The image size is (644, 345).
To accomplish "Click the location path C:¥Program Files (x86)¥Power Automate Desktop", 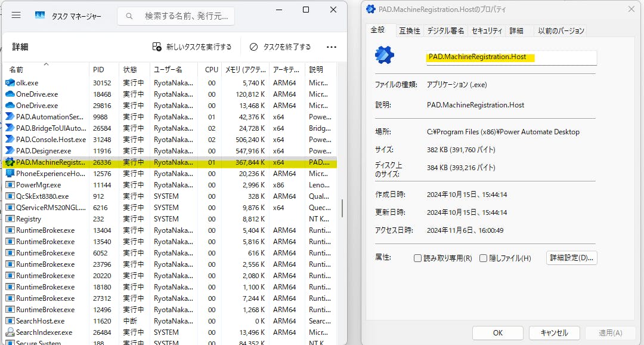I will coord(503,132).
